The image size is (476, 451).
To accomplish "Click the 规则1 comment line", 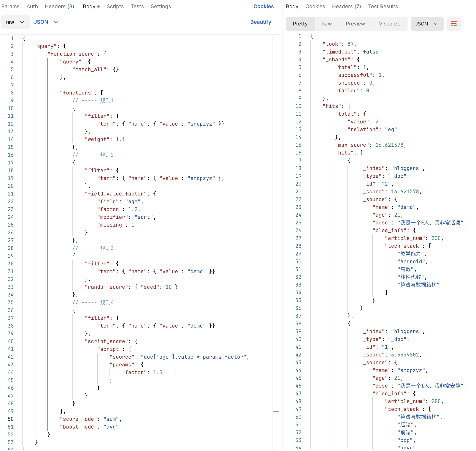I will tap(93, 101).
